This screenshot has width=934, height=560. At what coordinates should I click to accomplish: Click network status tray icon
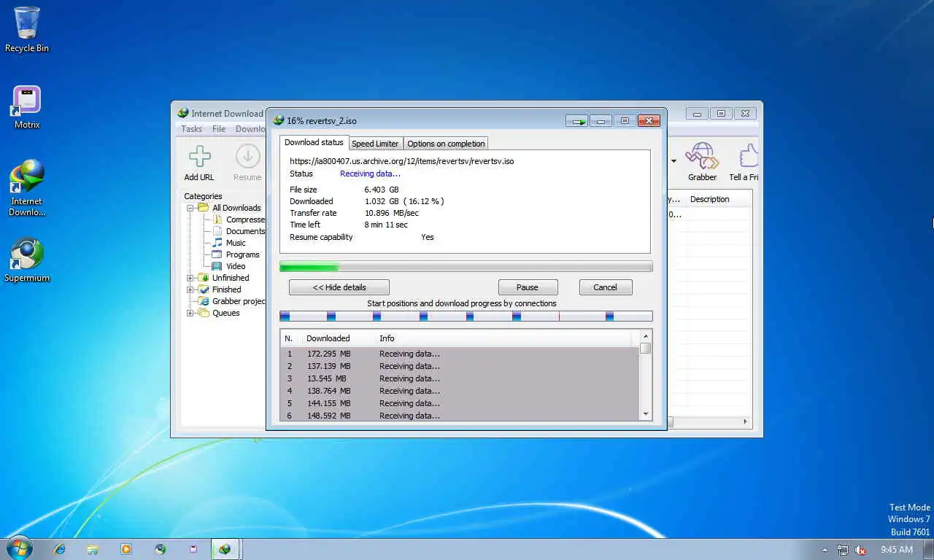[843, 550]
